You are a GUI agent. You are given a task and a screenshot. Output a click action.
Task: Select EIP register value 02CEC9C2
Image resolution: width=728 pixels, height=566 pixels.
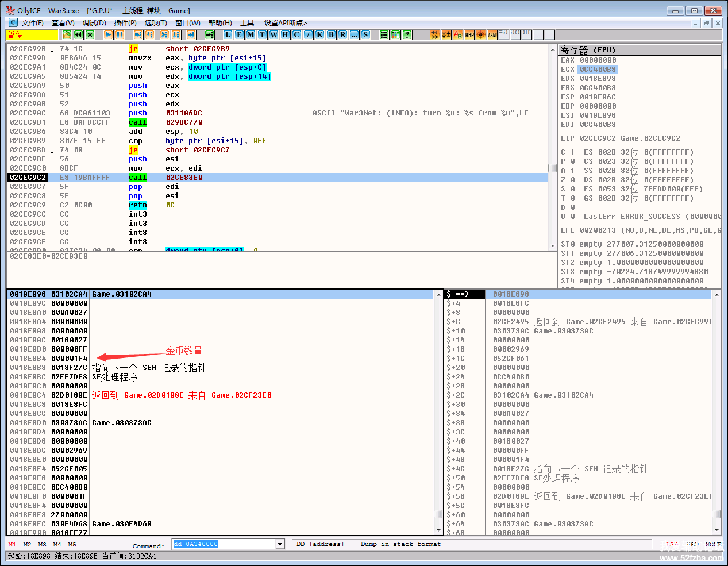point(598,138)
